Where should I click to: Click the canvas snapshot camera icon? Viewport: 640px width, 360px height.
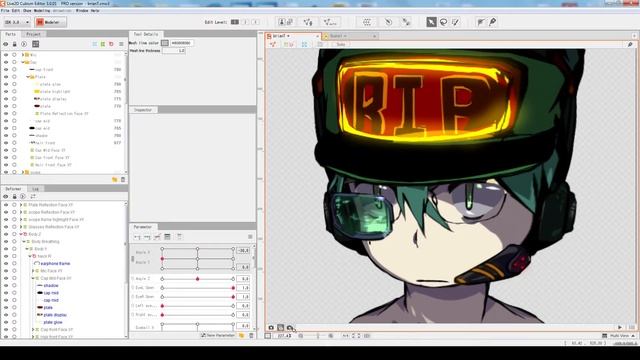point(271,327)
